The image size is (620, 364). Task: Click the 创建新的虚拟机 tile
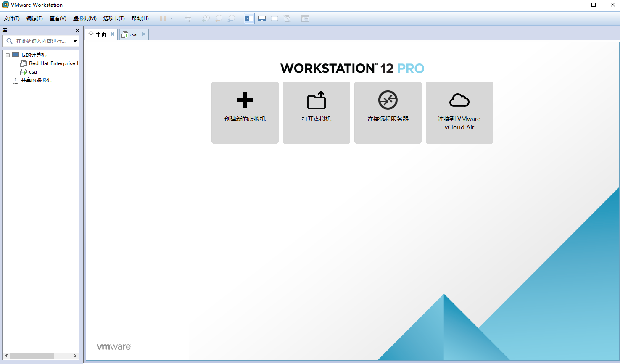[245, 113]
